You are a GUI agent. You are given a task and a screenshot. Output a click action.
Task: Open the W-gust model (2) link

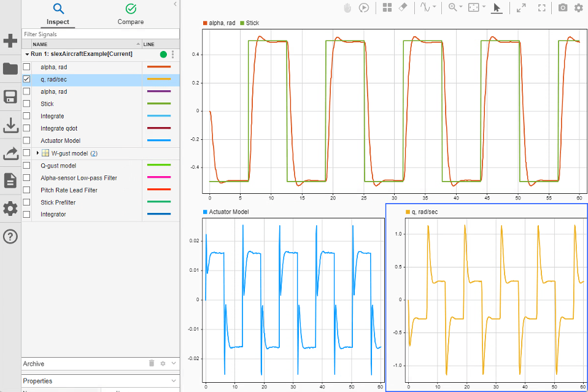[94, 153]
